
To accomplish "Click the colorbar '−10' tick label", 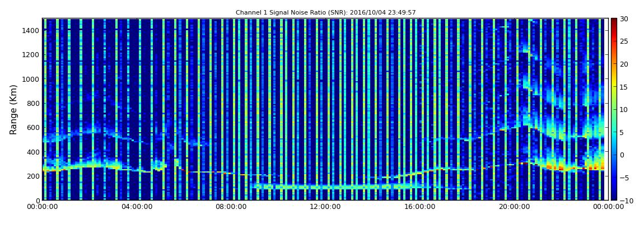I will click(x=626, y=201).
